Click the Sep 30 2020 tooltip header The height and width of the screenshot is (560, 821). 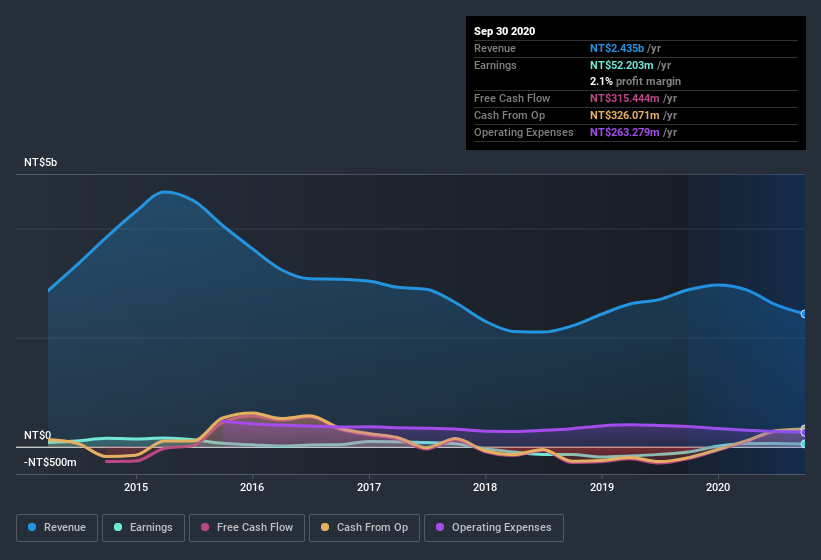tap(505, 31)
